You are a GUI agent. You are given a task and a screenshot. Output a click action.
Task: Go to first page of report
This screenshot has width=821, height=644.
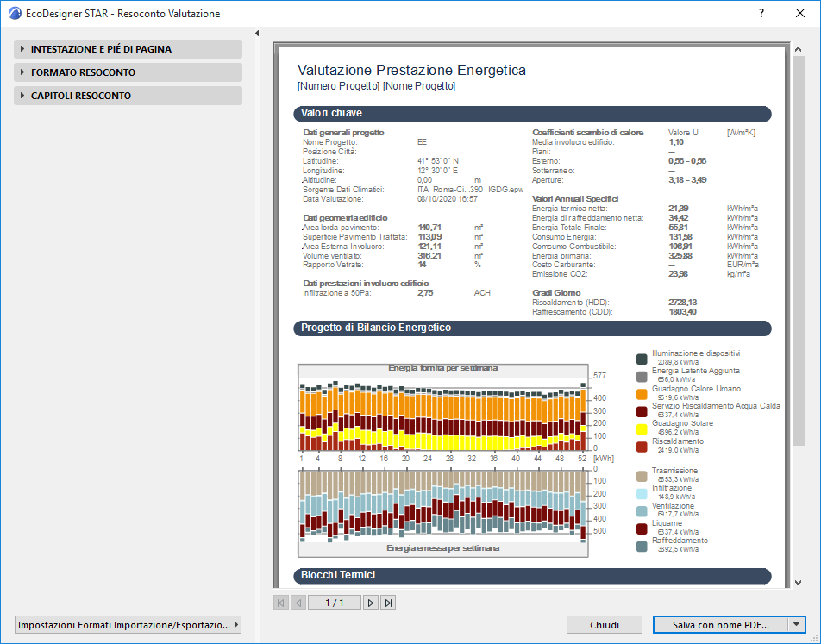pyautogui.click(x=280, y=603)
